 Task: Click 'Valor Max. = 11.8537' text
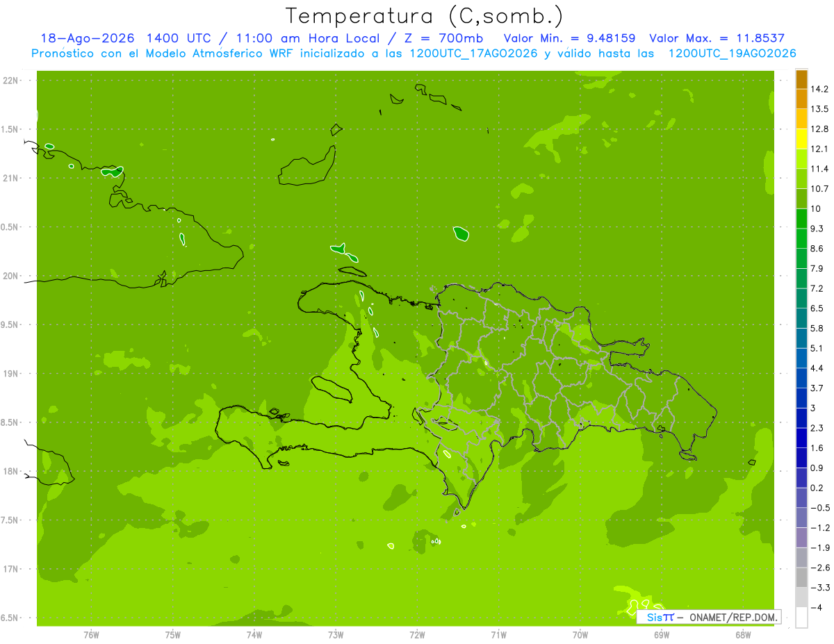[x=717, y=38]
